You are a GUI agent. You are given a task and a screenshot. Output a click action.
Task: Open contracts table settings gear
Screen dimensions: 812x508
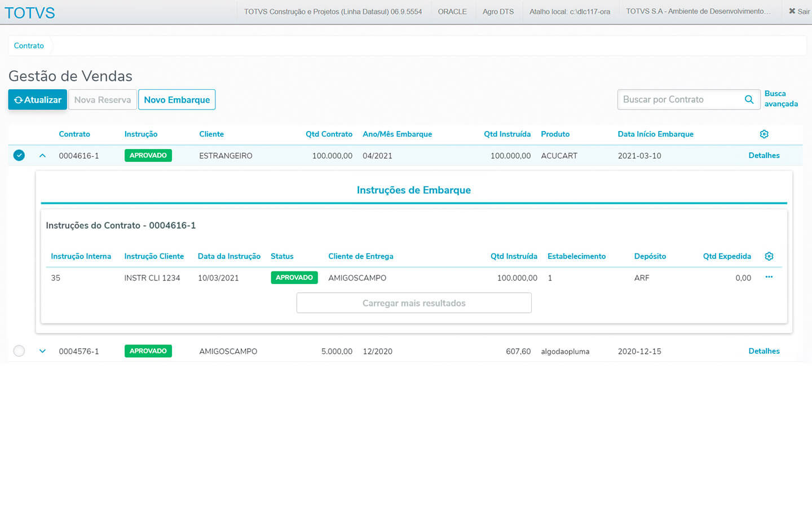coord(764,134)
